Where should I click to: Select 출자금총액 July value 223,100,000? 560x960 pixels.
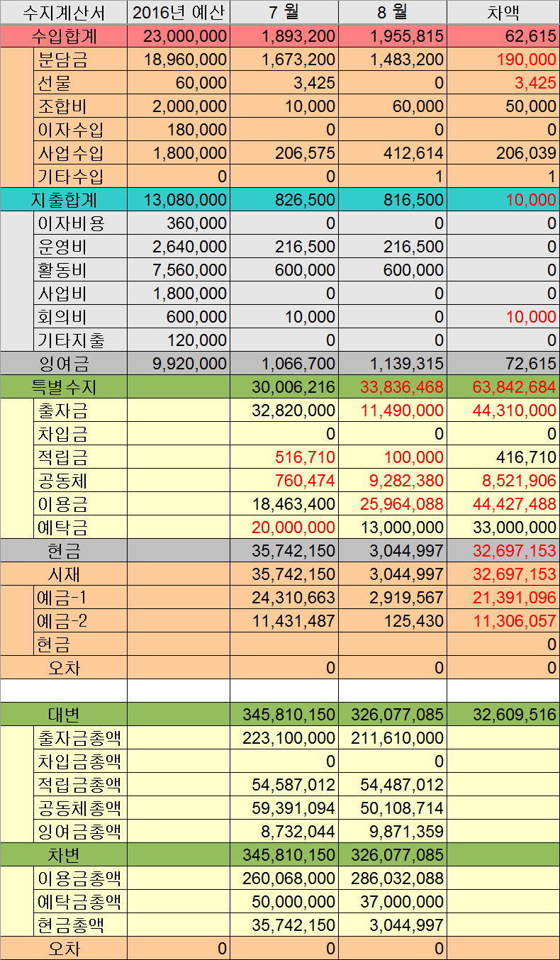pos(284,738)
